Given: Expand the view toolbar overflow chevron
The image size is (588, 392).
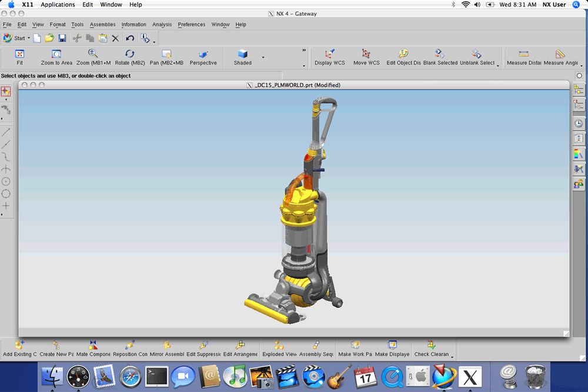Looking at the screenshot, I should pos(304,50).
